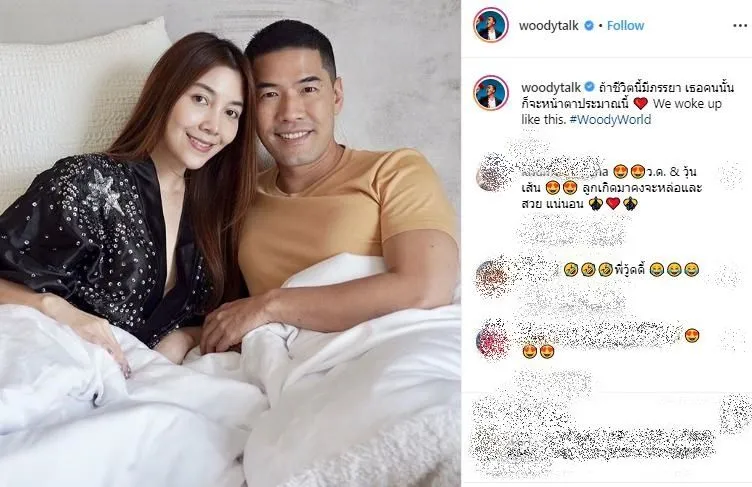The height and width of the screenshot is (487, 752).
Task: Click the couple photo in the post
Action: [x=230, y=243]
